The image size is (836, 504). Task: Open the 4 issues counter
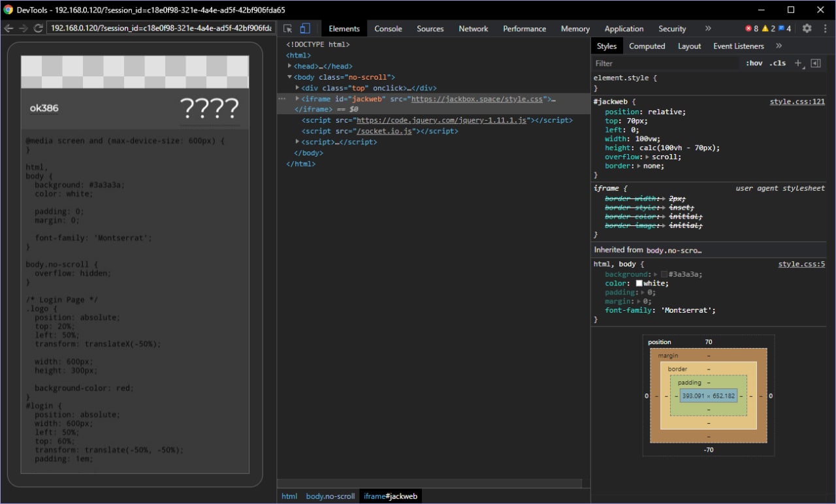click(784, 29)
